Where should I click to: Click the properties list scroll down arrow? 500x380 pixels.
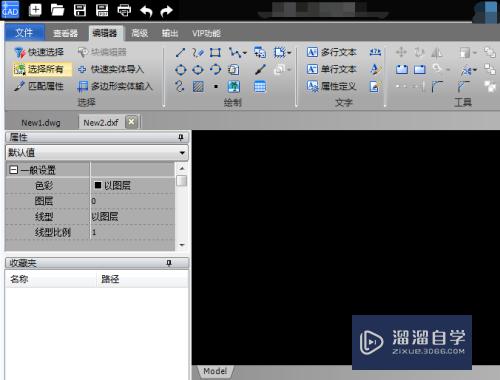click(182, 245)
